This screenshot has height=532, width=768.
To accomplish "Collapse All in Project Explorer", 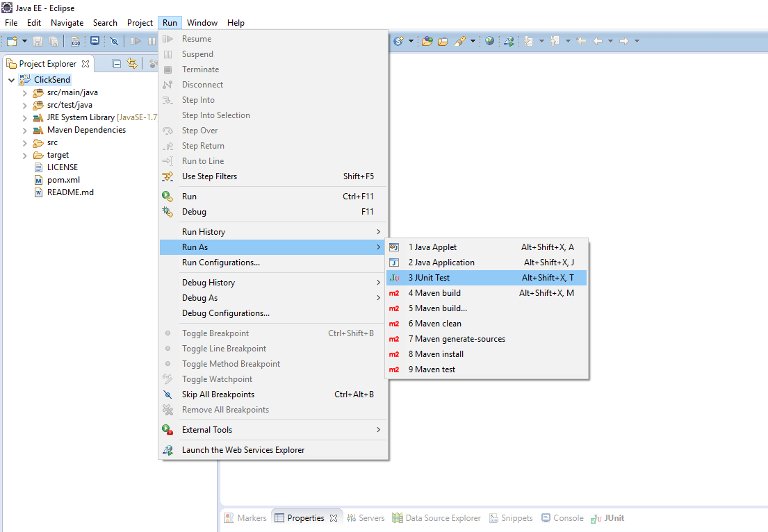I will pyautogui.click(x=117, y=64).
